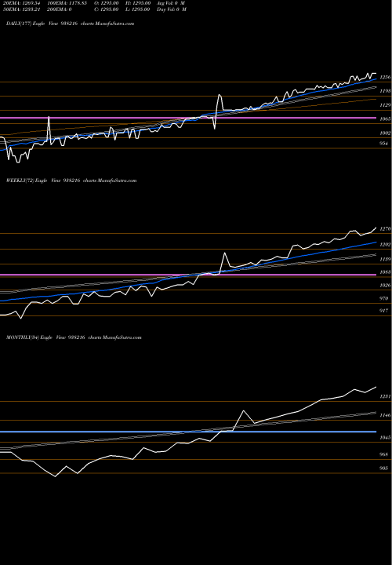Click the low price 'L:' value
The image size is (392, 565).
[139, 9]
